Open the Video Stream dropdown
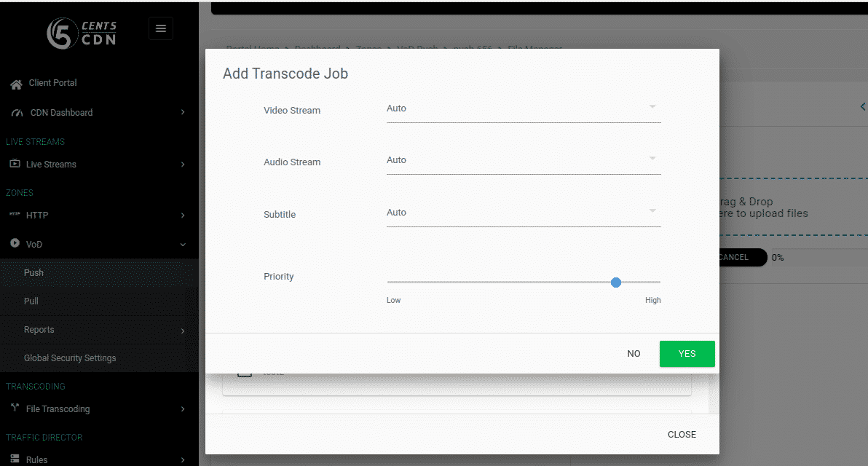The width and height of the screenshot is (868, 466). (524, 109)
